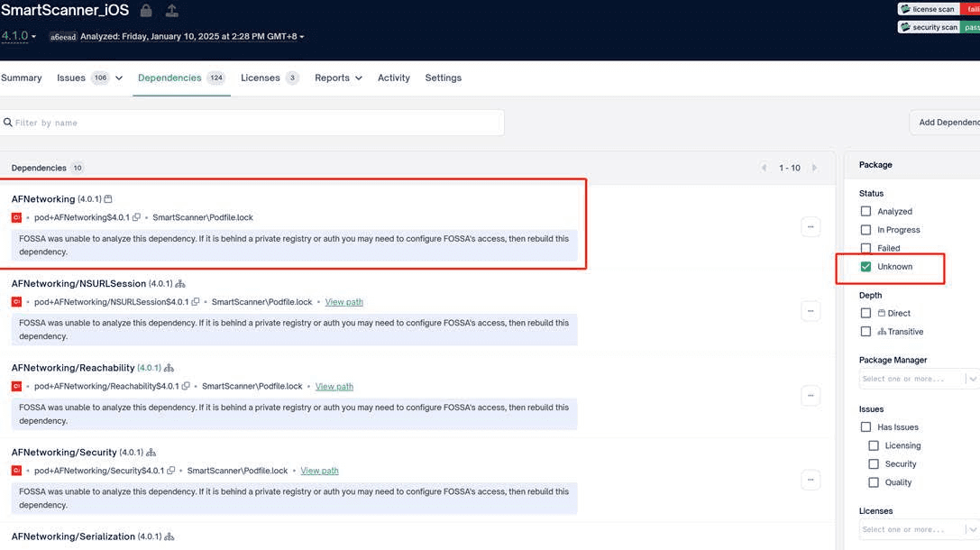Open the Licenses tab
980x550 pixels.
coord(260,78)
